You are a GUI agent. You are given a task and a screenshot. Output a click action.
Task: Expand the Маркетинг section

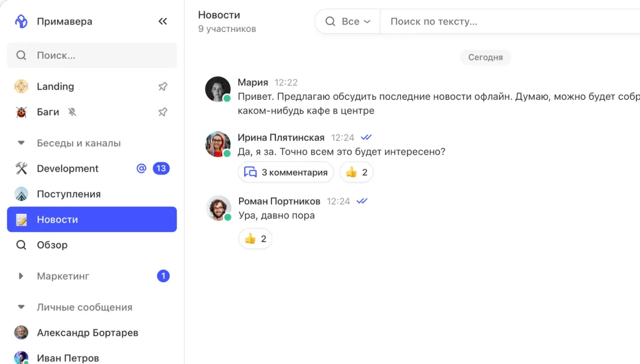pos(20,276)
